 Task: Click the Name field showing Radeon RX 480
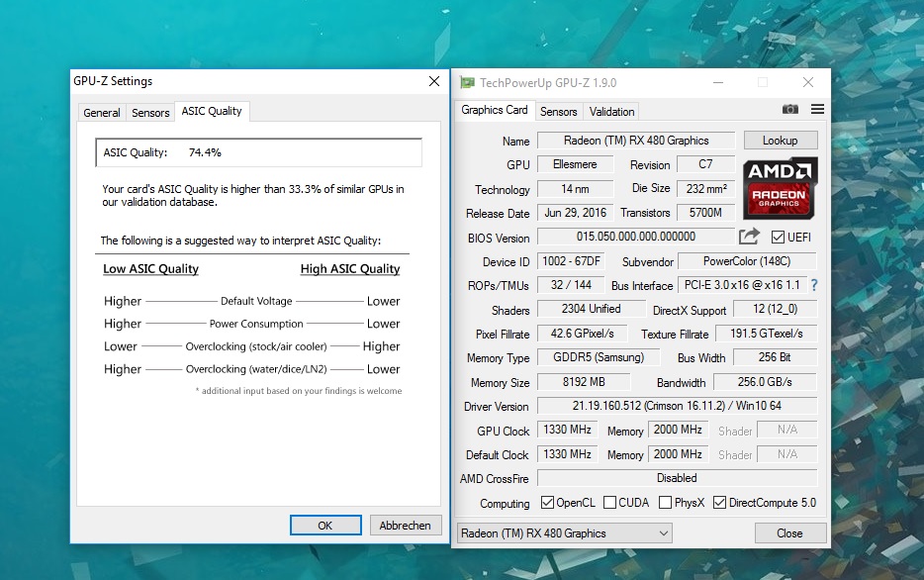click(x=636, y=141)
